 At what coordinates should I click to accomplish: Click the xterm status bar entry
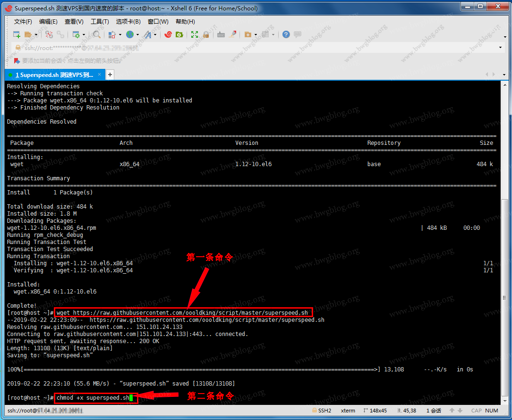click(348, 411)
